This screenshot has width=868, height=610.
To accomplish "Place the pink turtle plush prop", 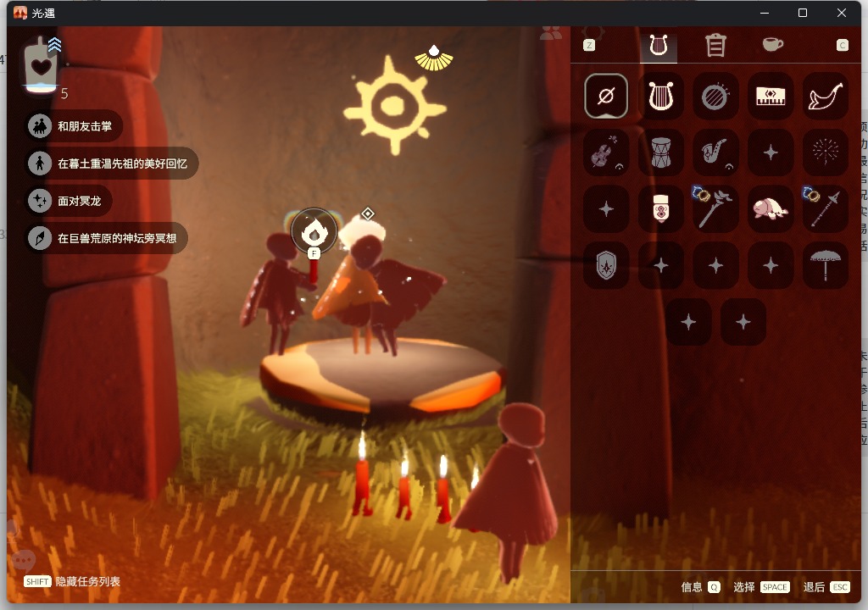I will coord(771,209).
